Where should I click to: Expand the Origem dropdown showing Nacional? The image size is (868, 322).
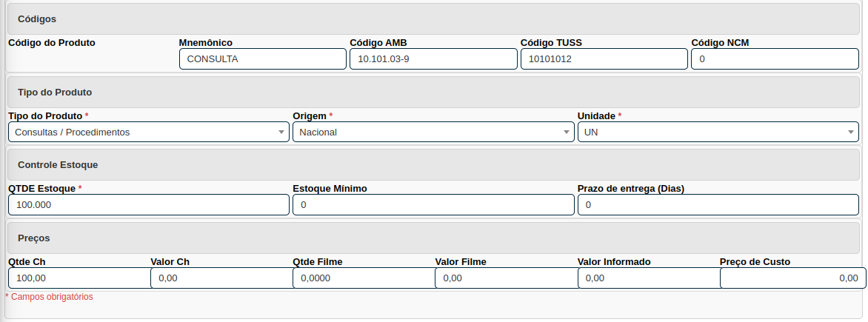[433, 132]
